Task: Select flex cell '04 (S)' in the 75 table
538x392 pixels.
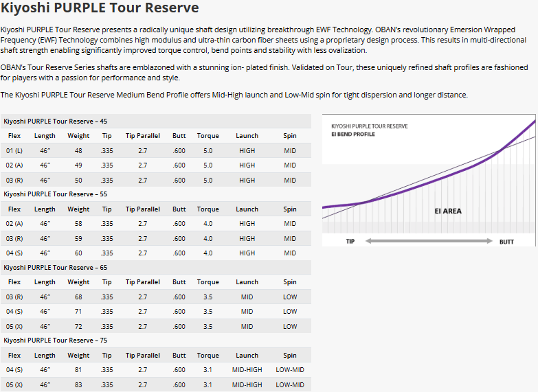Action: (x=14, y=370)
